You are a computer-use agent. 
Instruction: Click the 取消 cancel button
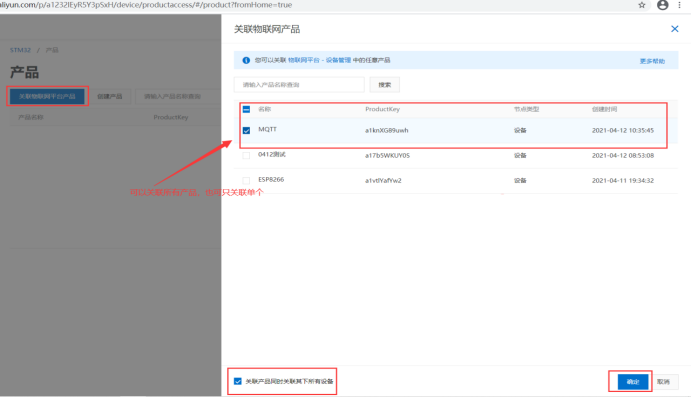[663, 382]
